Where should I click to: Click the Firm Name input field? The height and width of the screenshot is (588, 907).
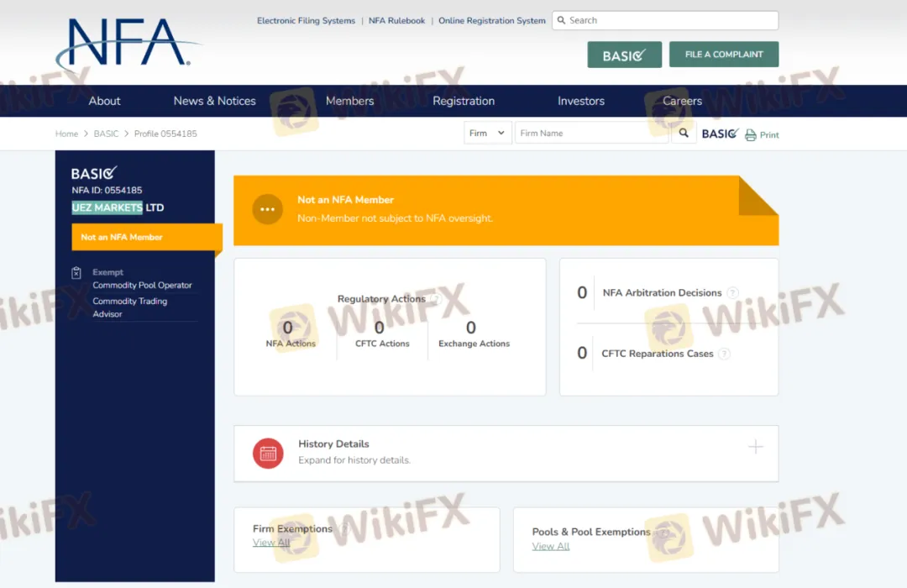click(x=592, y=133)
